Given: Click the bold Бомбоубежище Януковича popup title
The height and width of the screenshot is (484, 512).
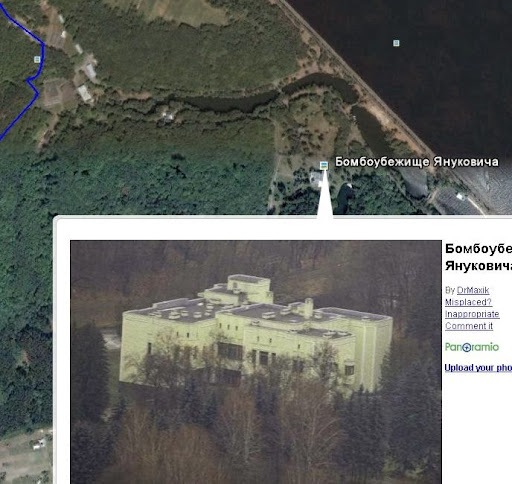Looking at the screenshot, I should point(478,257).
